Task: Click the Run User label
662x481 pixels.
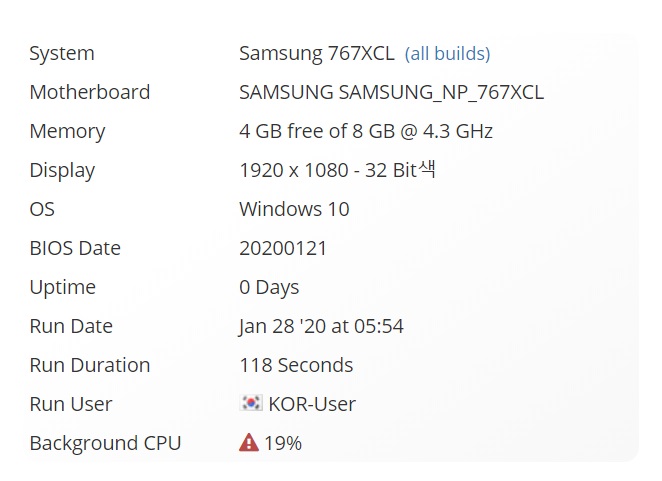Action: (x=71, y=404)
